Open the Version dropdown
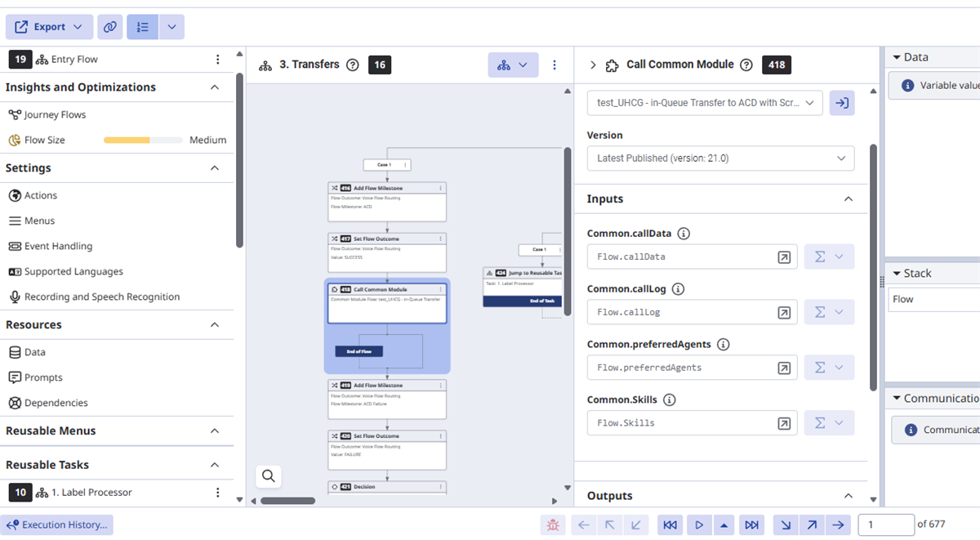980x540 pixels. (x=720, y=158)
